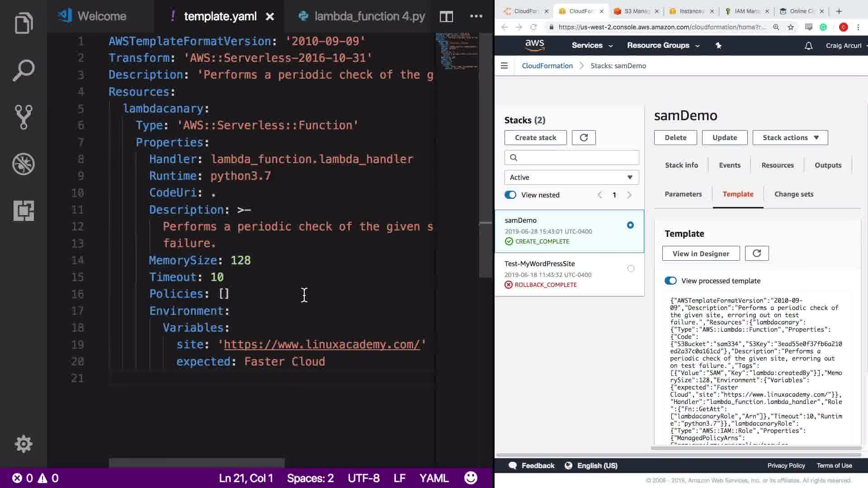Expand the AWS Services menu
The image size is (868, 488).
[x=592, y=46]
